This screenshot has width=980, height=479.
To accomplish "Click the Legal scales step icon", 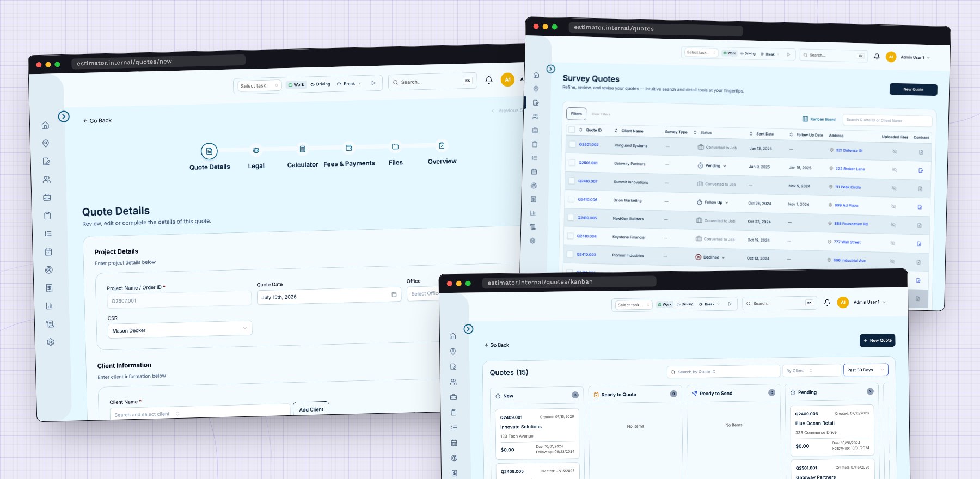I will (256, 150).
